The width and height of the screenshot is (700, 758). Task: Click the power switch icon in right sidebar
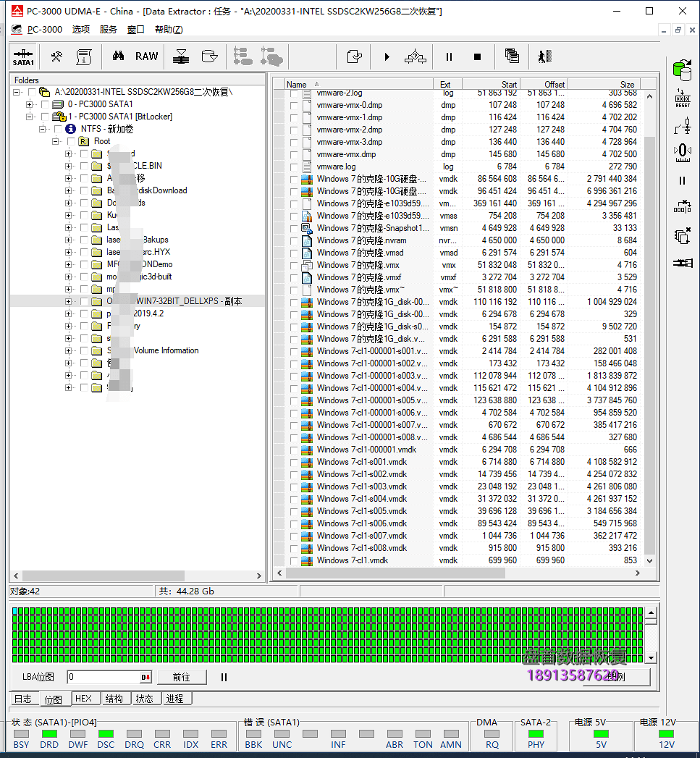click(x=683, y=126)
